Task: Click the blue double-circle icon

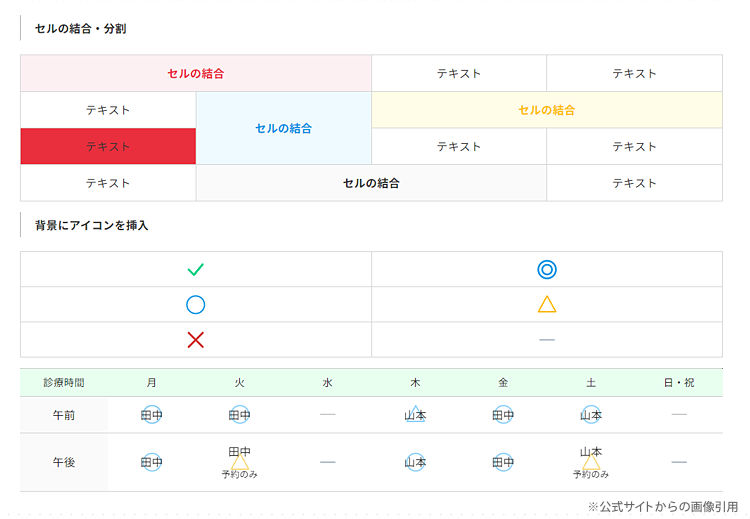Action: coord(547,269)
